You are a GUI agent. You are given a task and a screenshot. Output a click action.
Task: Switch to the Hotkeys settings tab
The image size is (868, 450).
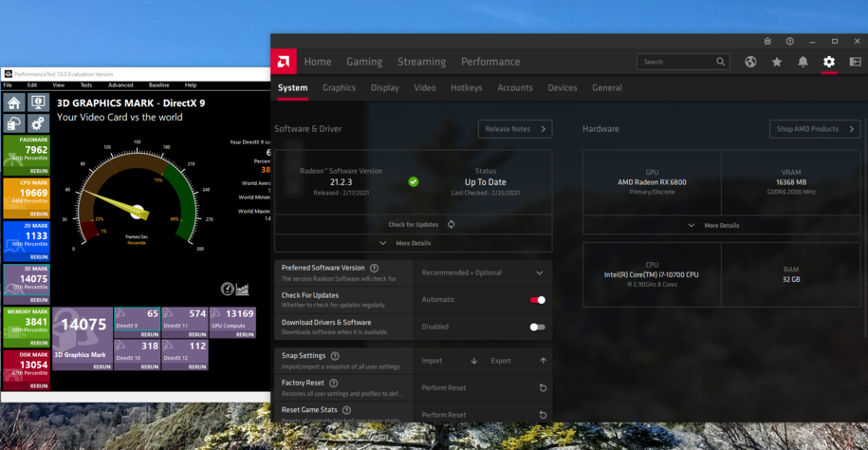click(466, 87)
